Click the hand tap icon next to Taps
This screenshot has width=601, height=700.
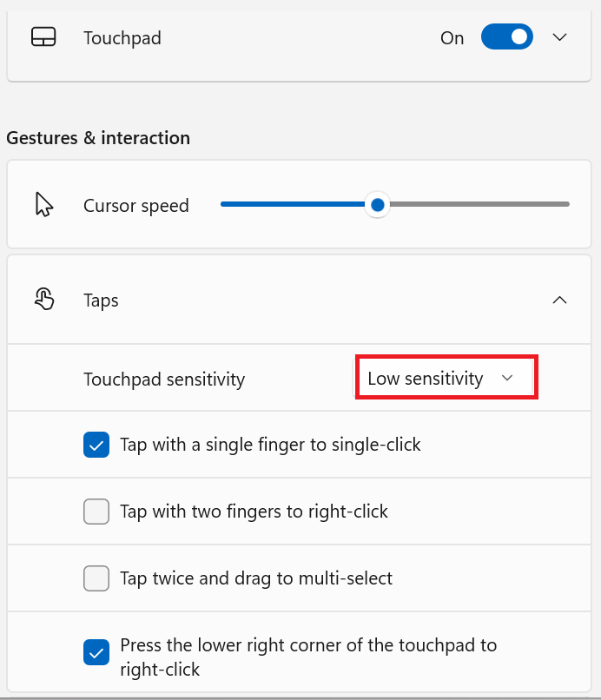tap(43, 300)
